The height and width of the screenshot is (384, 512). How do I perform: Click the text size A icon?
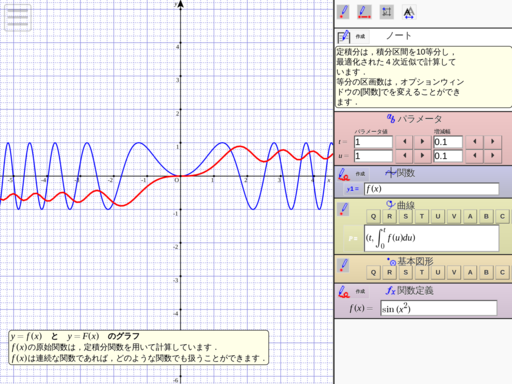pyautogui.click(x=409, y=13)
